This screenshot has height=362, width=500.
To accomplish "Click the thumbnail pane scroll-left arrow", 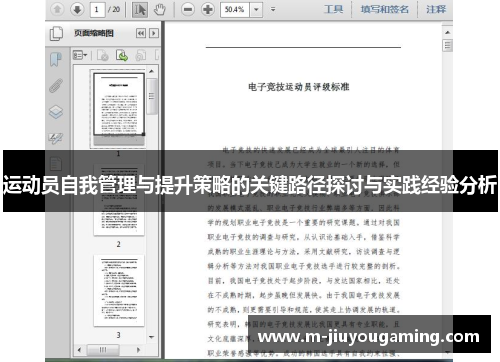I will 79,350.
